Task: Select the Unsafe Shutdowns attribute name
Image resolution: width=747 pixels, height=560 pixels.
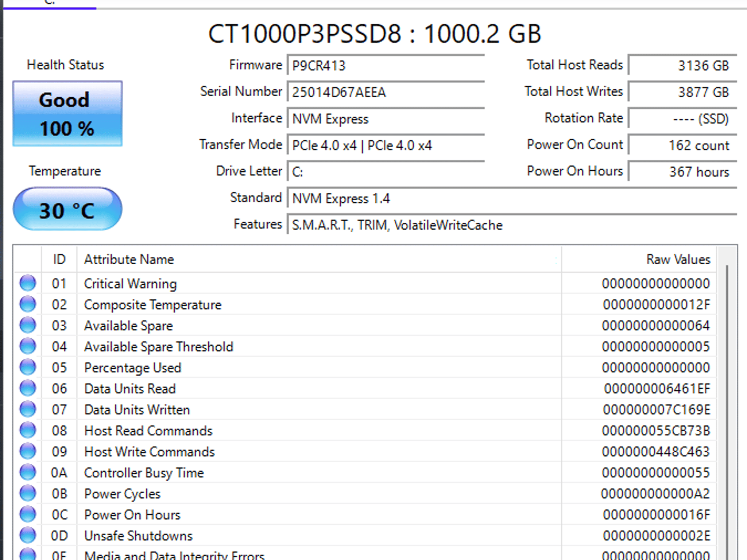Action: tap(138, 536)
